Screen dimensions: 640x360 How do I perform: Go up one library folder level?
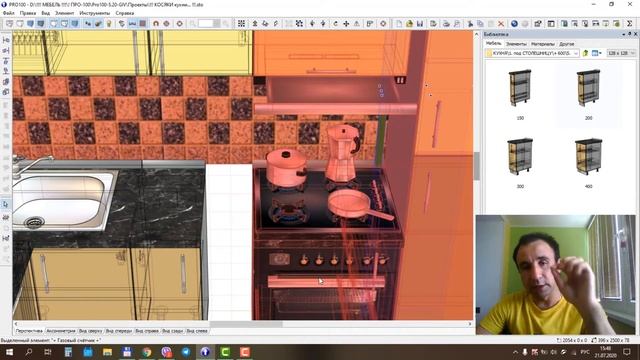(x=586, y=53)
